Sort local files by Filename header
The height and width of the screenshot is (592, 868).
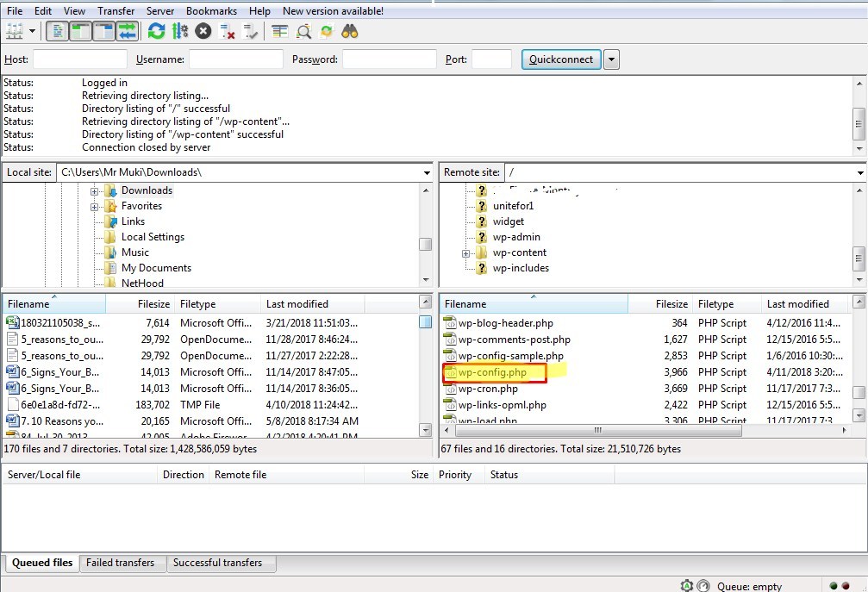click(x=53, y=303)
